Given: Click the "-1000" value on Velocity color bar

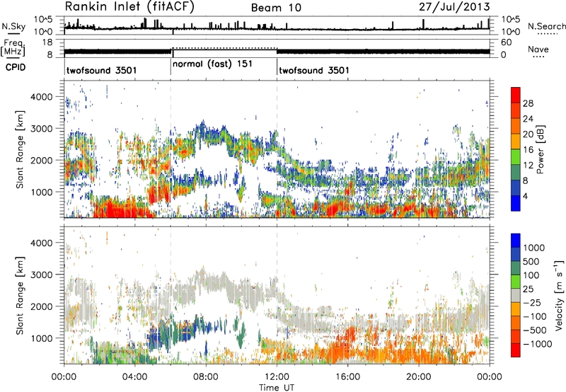Looking at the screenshot, I should coord(537,344).
